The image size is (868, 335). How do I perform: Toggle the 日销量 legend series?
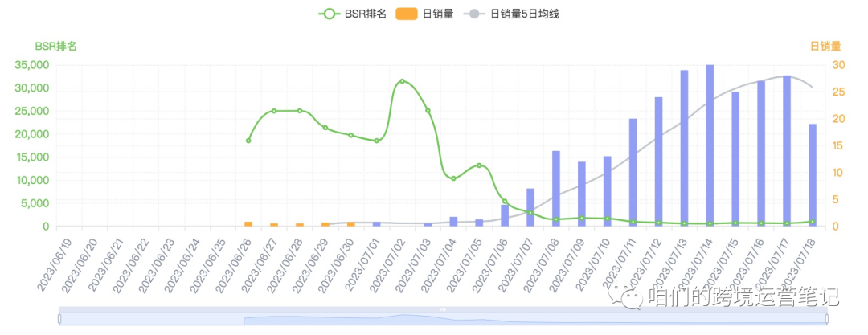coord(440,14)
